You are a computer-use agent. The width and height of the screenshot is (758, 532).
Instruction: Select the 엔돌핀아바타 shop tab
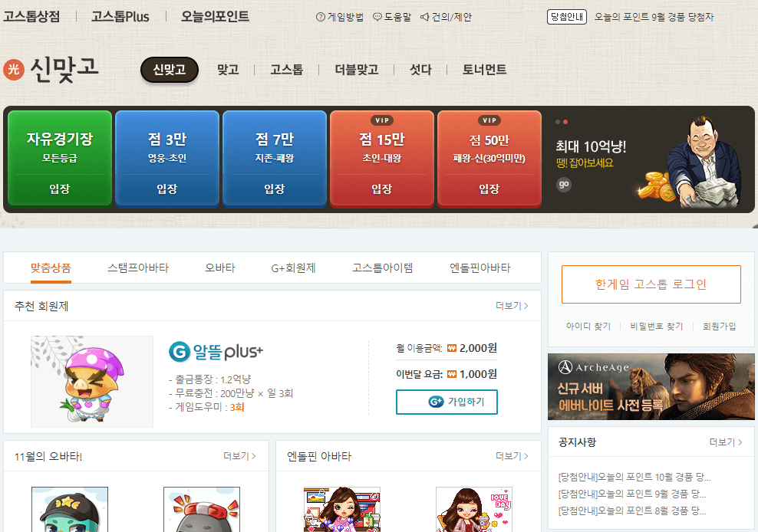[x=480, y=268]
